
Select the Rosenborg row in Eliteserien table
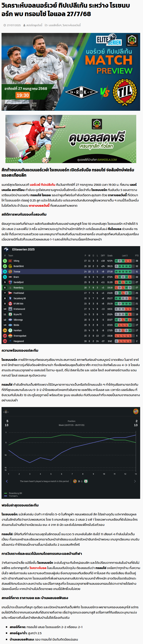click(x=71, y=288)
